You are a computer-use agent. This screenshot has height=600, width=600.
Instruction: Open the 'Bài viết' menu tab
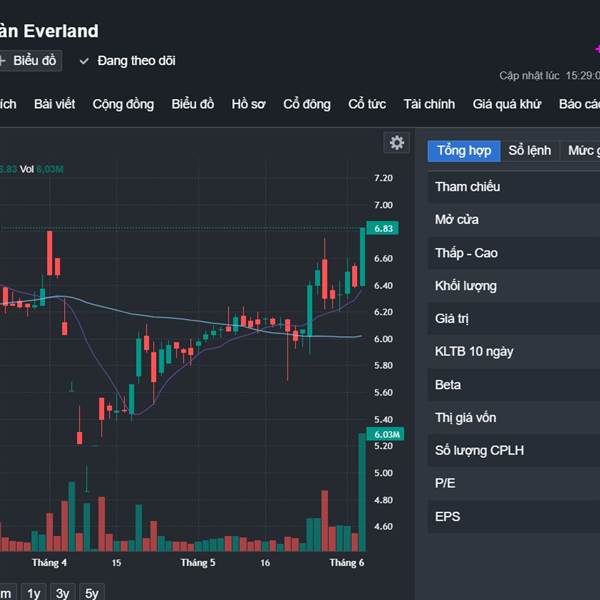(x=55, y=104)
